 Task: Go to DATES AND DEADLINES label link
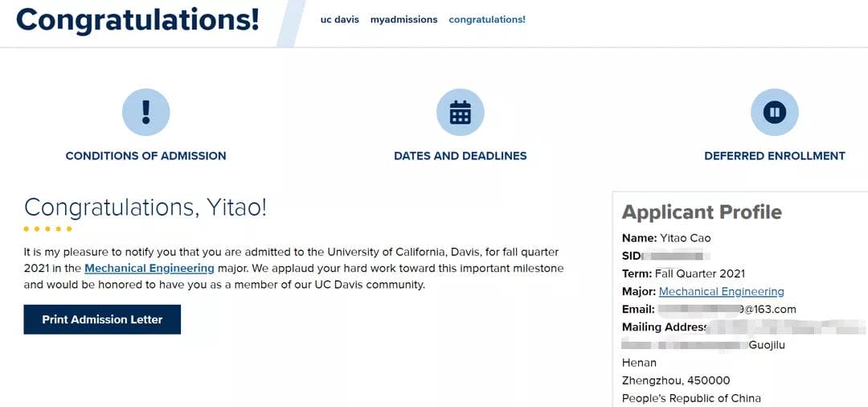coord(460,156)
